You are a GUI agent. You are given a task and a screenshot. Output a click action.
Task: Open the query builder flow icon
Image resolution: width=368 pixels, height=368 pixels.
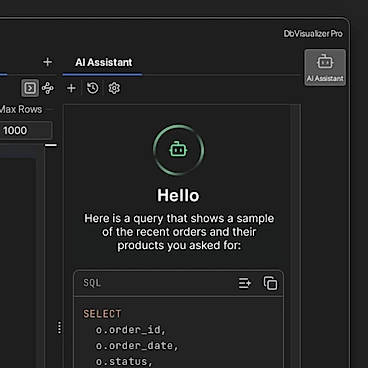tap(48, 88)
